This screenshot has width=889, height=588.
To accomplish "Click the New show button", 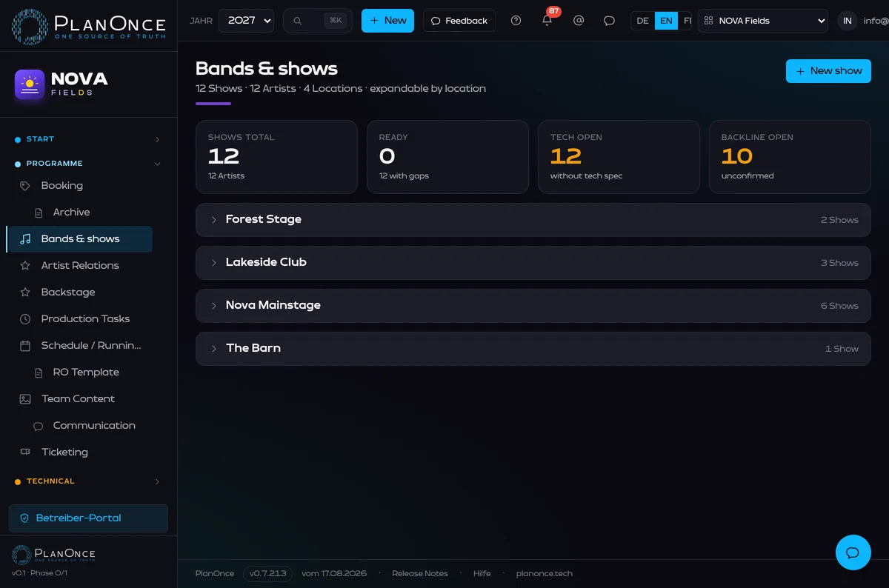I will point(828,71).
